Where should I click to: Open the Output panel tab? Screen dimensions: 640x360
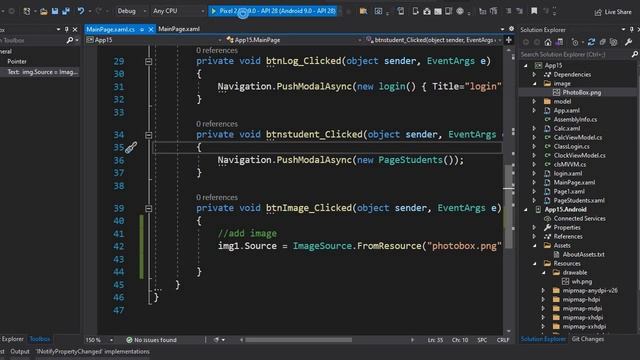(x=20, y=351)
